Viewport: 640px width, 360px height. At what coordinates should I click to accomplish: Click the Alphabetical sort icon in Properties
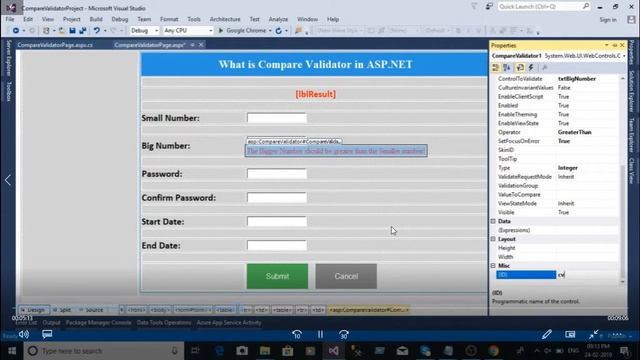tap(507, 68)
